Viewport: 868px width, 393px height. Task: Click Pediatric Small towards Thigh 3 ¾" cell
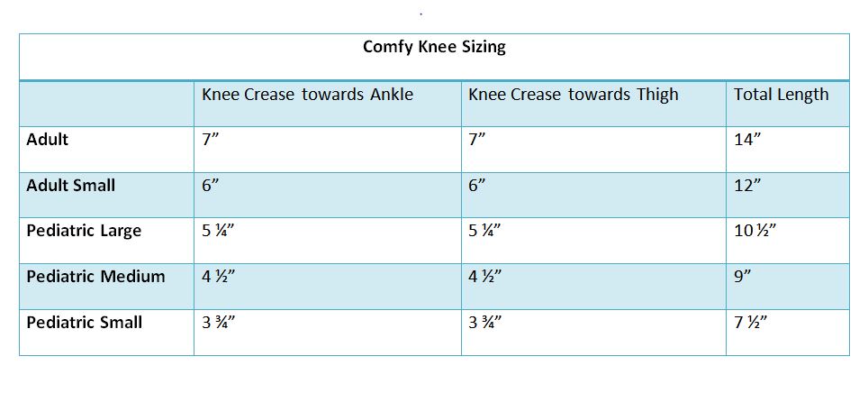click(x=484, y=322)
